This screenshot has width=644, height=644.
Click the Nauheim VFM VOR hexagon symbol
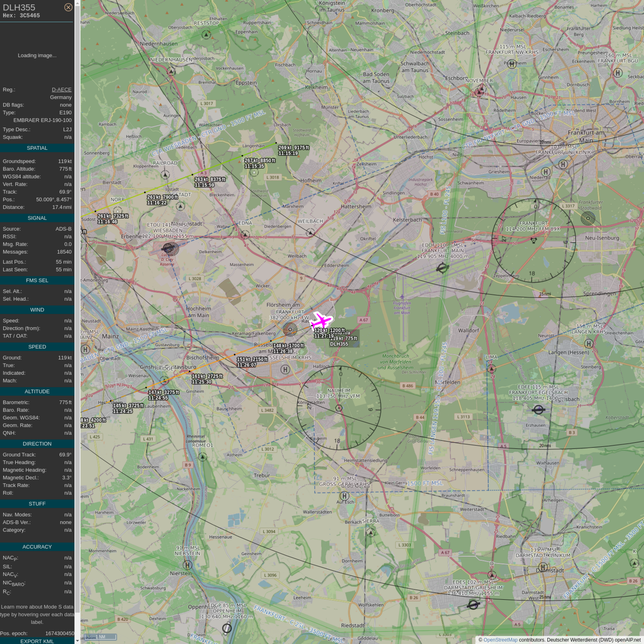(x=339, y=408)
